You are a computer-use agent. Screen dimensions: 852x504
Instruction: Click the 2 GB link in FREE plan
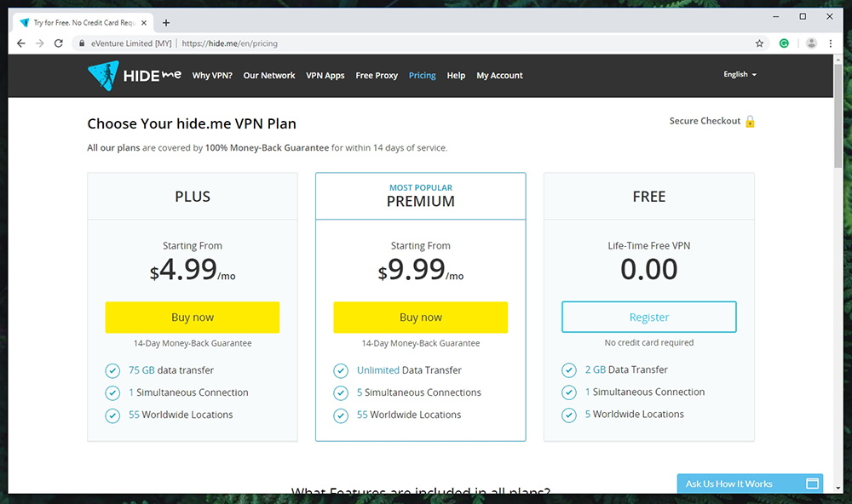[596, 369]
